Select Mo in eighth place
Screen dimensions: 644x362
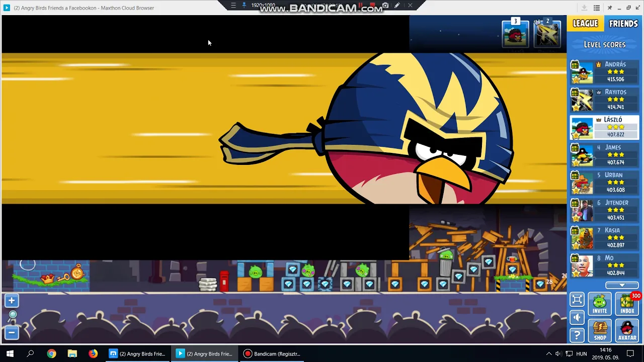(x=604, y=265)
